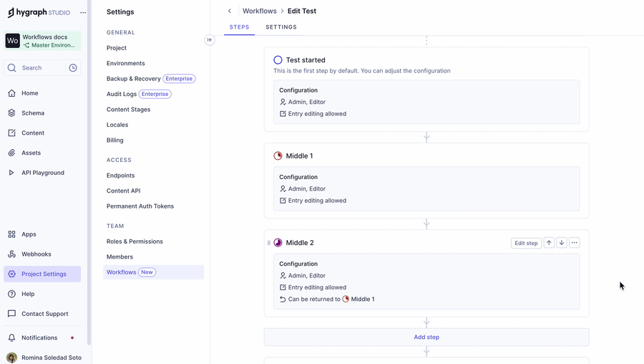This screenshot has width=644, height=364.
Task: Open the Workflows breadcrumb link
Action: (259, 11)
